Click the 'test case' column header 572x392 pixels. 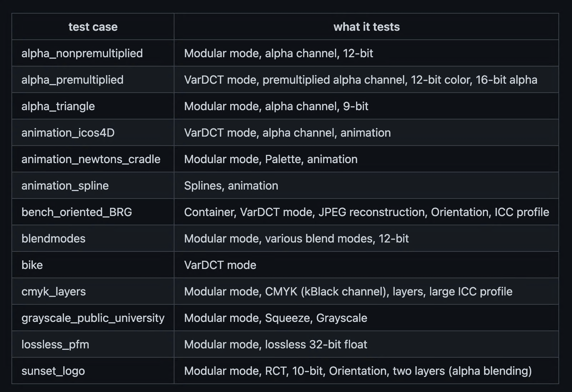pyautogui.click(x=93, y=27)
